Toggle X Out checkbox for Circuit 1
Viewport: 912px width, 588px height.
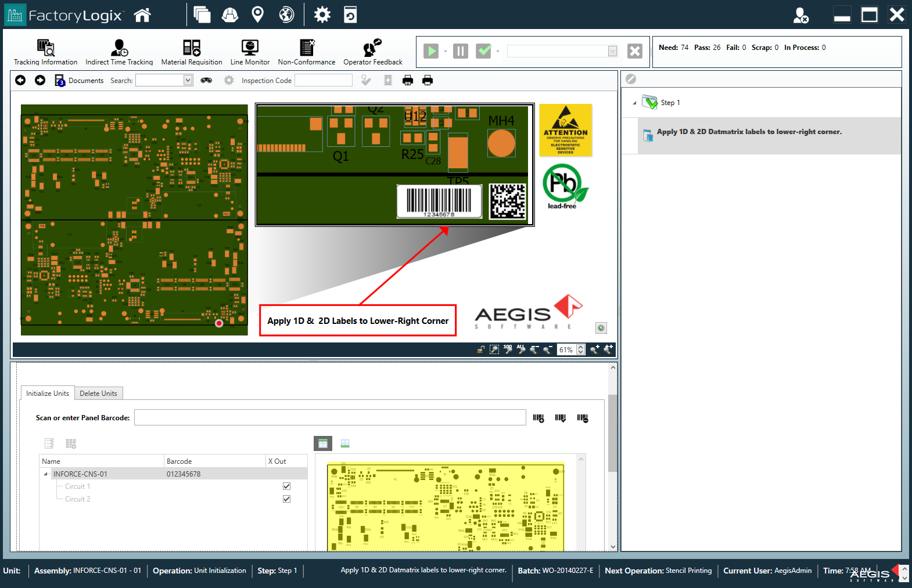point(286,486)
